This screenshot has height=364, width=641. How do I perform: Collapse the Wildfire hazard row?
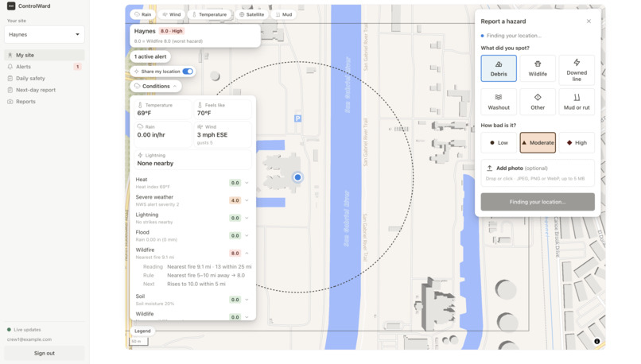pyautogui.click(x=247, y=254)
